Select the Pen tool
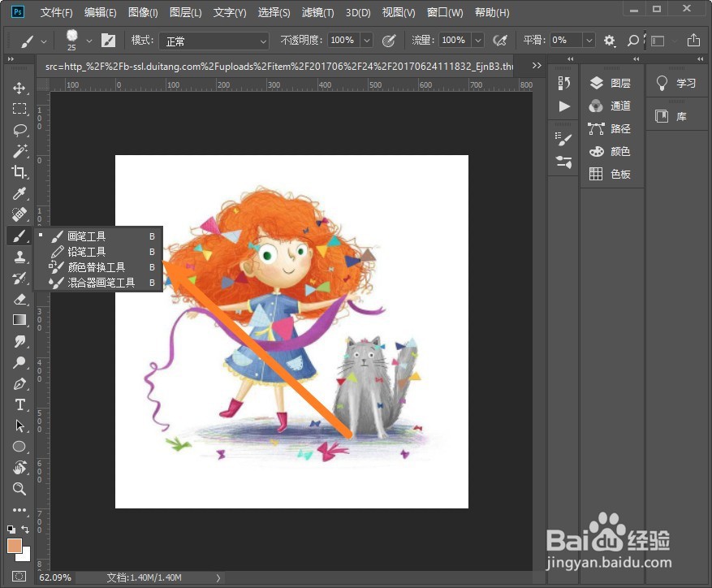Image resolution: width=712 pixels, height=588 pixels. 19,383
